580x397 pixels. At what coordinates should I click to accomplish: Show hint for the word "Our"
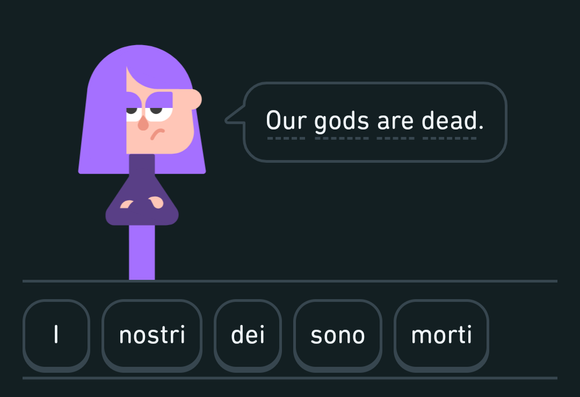click(x=286, y=121)
